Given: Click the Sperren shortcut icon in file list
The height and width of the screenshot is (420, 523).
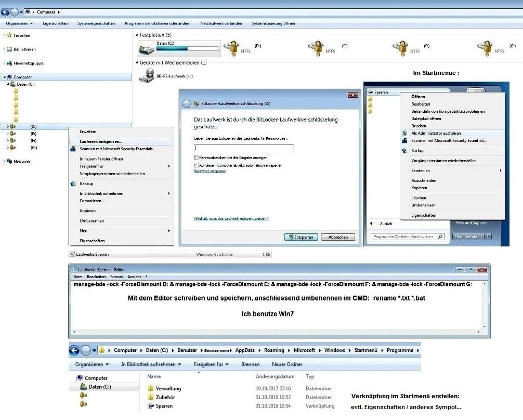Looking at the screenshot, I should pyautogui.click(x=151, y=406).
